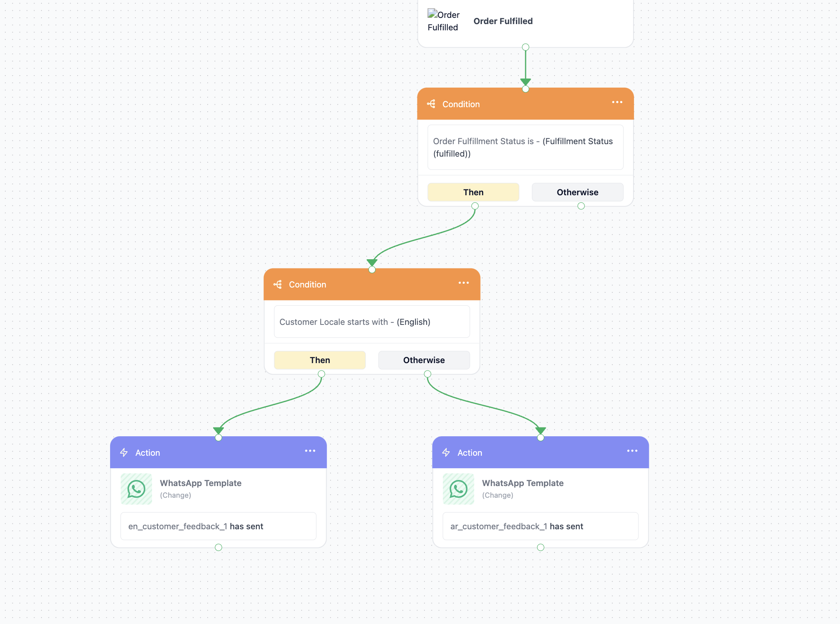Click the Customer Locale Condition header label
840x624 pixels.
[307, 285]
